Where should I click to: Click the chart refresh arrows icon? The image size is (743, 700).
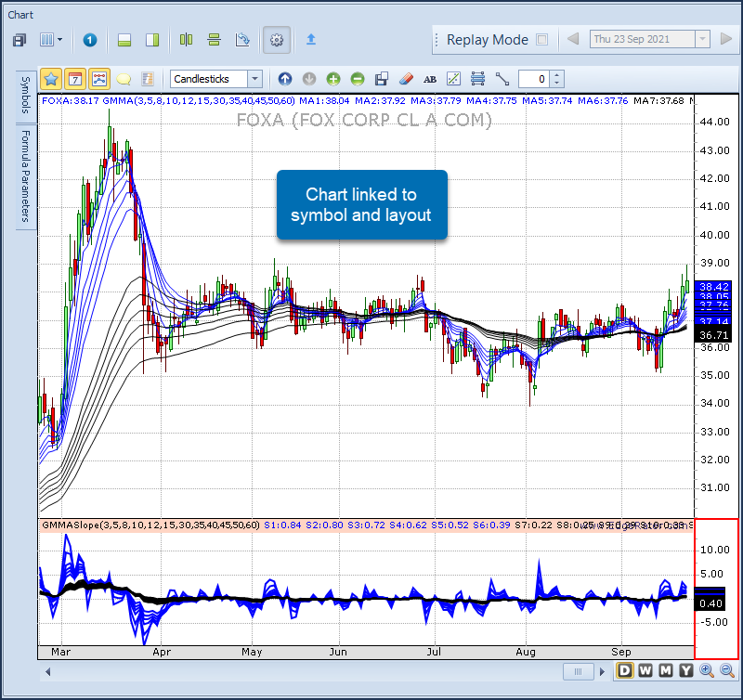pos(242,40)
